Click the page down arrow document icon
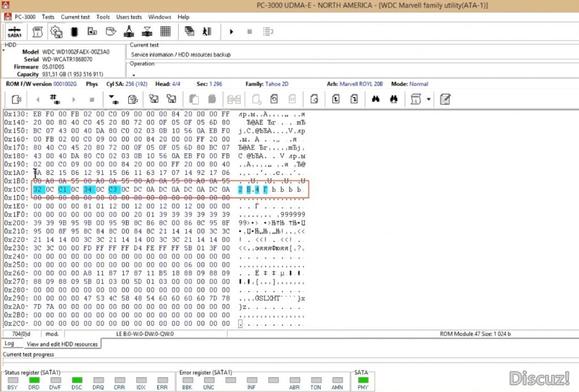 click(x=354, y=99)
